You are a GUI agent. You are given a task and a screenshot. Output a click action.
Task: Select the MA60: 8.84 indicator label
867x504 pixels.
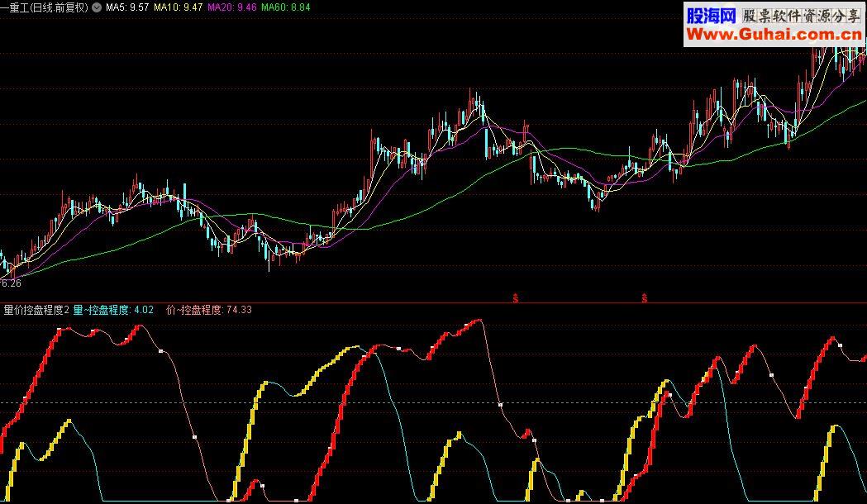click(x=285, y=7)
